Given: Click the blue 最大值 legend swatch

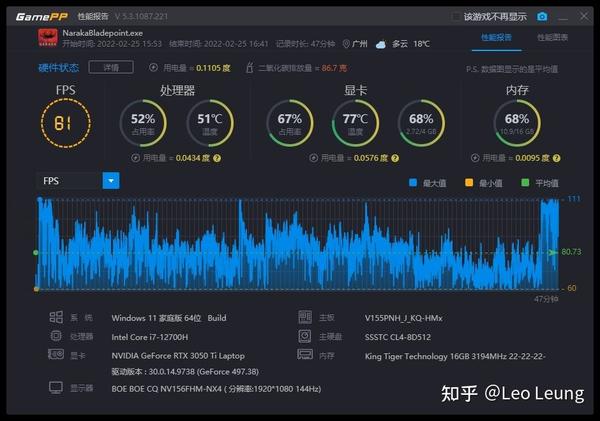Looking at the screenshot, I should 413,183.
